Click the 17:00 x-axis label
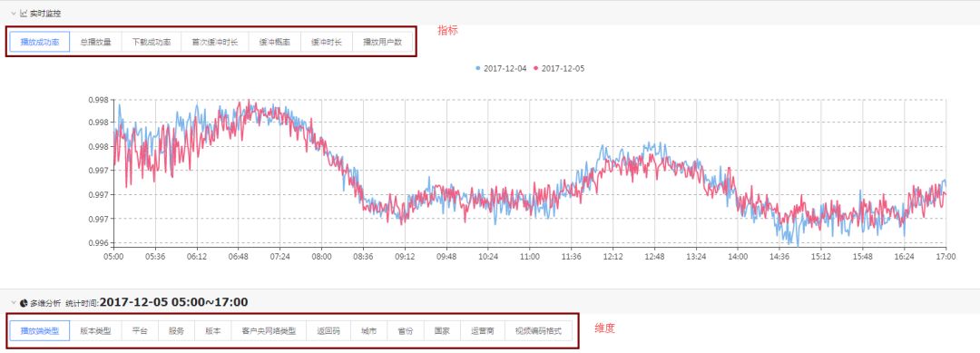 (946, 256)
